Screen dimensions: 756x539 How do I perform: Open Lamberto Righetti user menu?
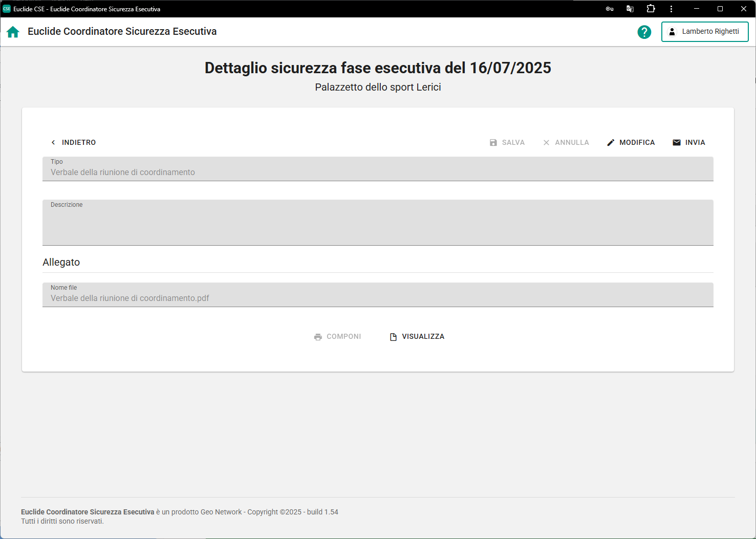pos(704,32)
